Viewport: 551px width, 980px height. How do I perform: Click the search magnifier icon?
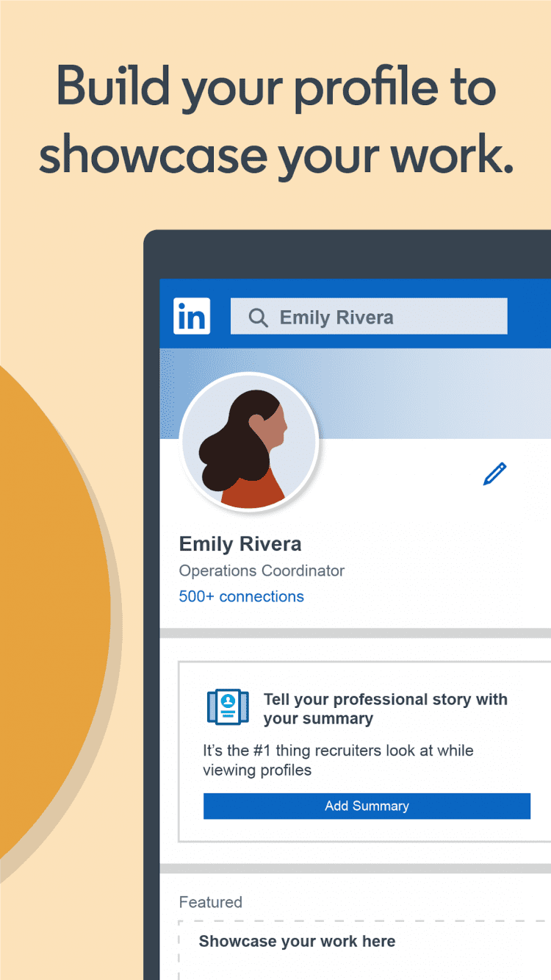tap(258, 318)
